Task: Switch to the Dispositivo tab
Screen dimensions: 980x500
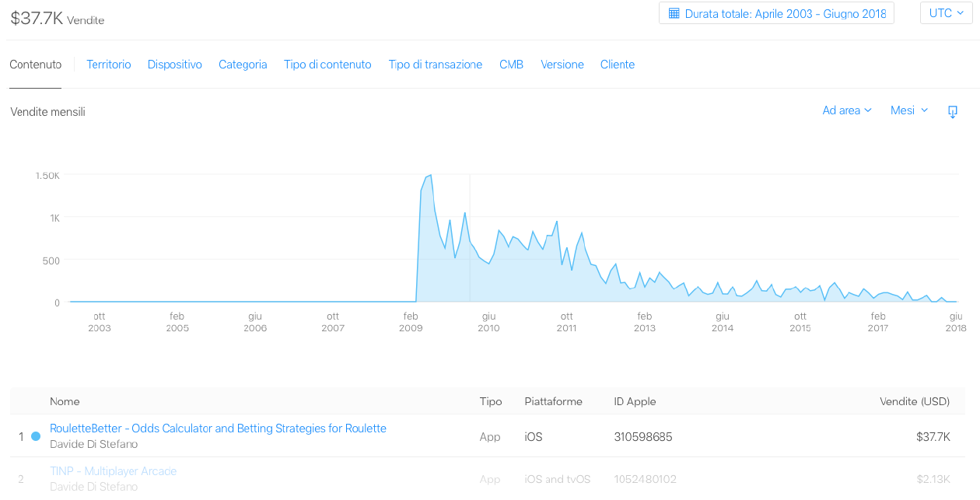Action: pos(175,65)
